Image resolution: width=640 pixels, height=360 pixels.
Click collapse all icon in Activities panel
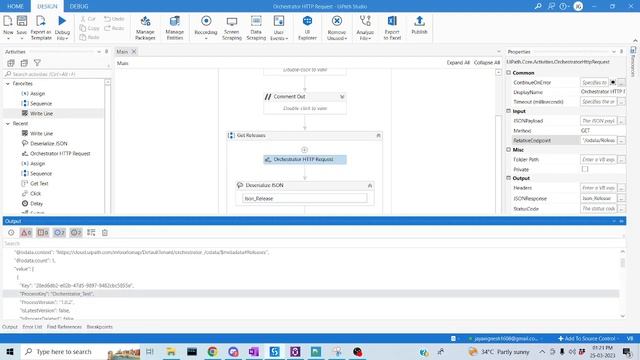pos(24,63)
